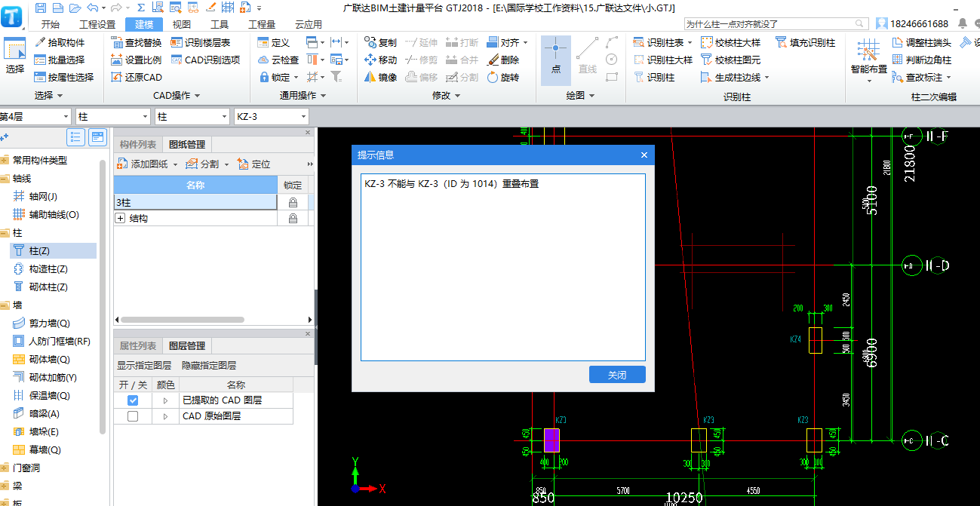This screenshot has height=506, width=980.
Task: Click the help search input field
Action: click(771, 24)
